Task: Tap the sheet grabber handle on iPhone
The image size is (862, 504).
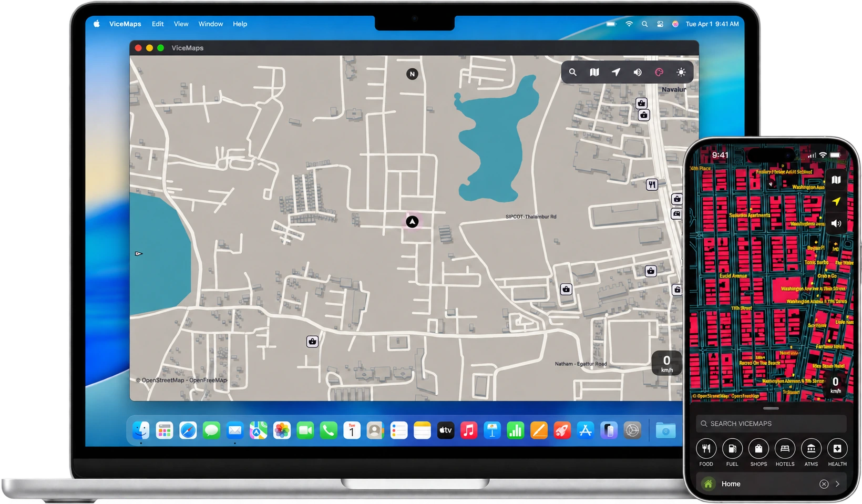Action: [x=771, y=408]
